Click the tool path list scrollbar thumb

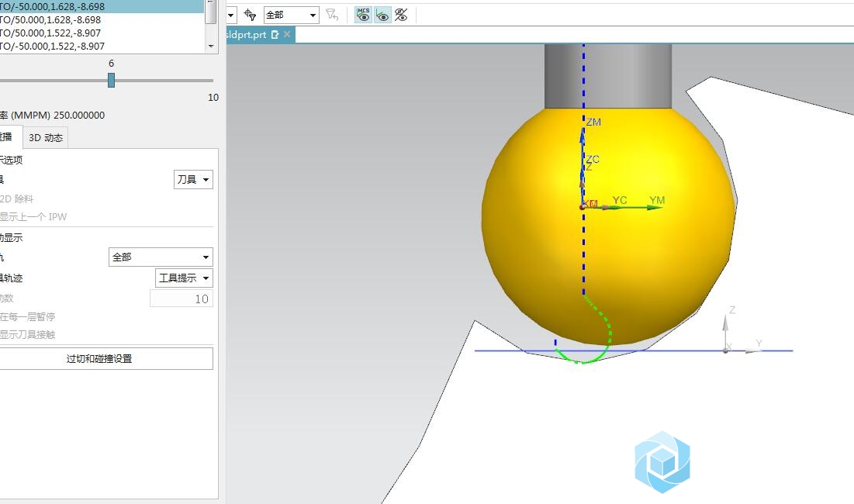(211, 12)
